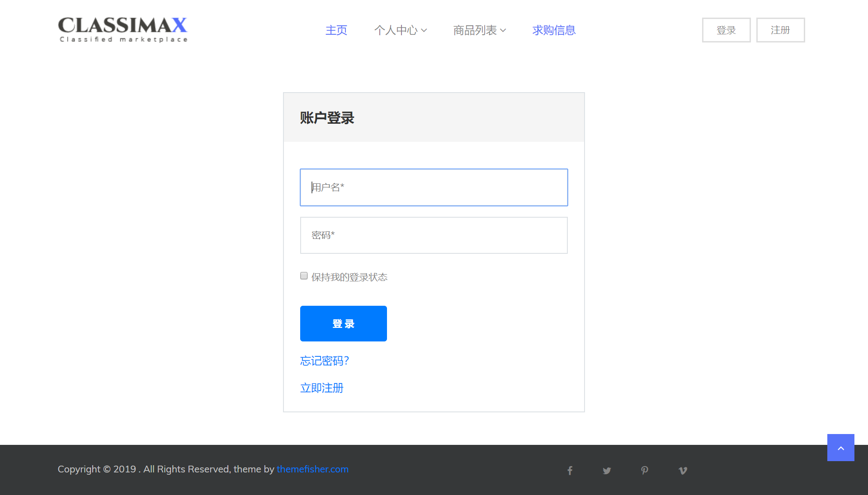Screen dimensions: 868x495
Task: Click the CLASSIMAX logo
Action: click(123, 30)
